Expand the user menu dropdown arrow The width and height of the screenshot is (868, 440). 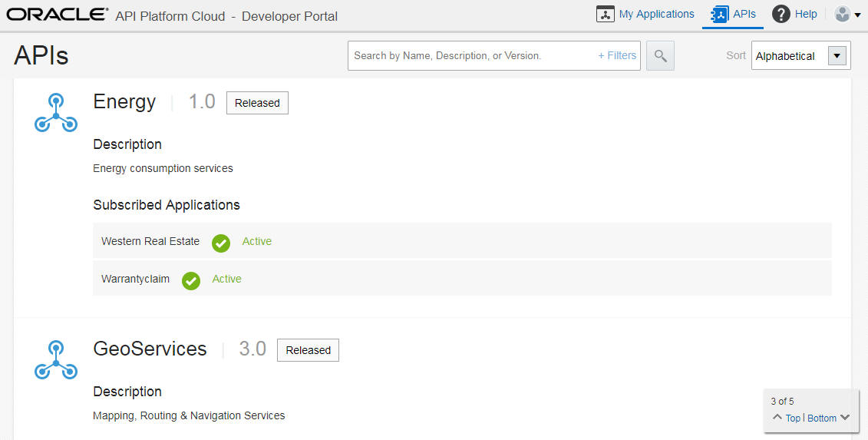point(857,15)
